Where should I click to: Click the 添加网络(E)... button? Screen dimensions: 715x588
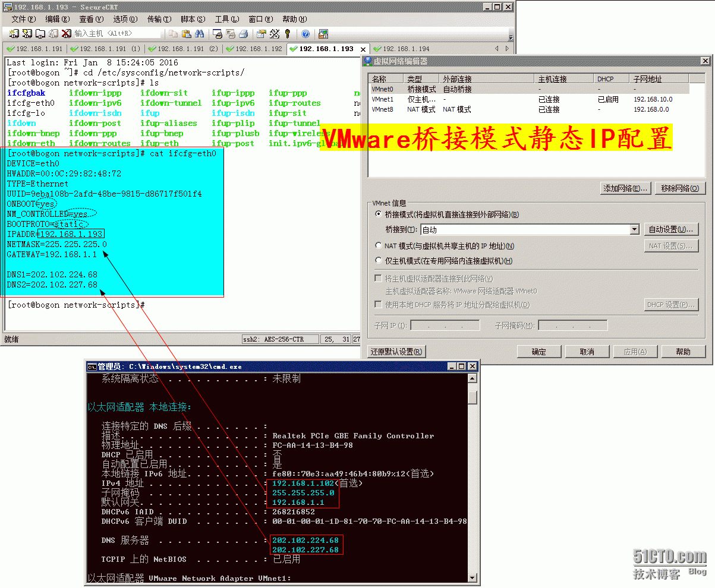coord(625,188)
